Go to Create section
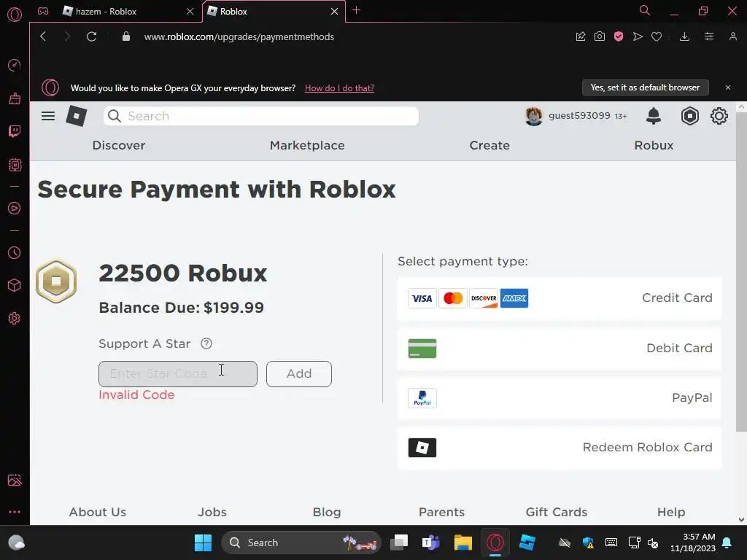 click(x=489, y=145)
